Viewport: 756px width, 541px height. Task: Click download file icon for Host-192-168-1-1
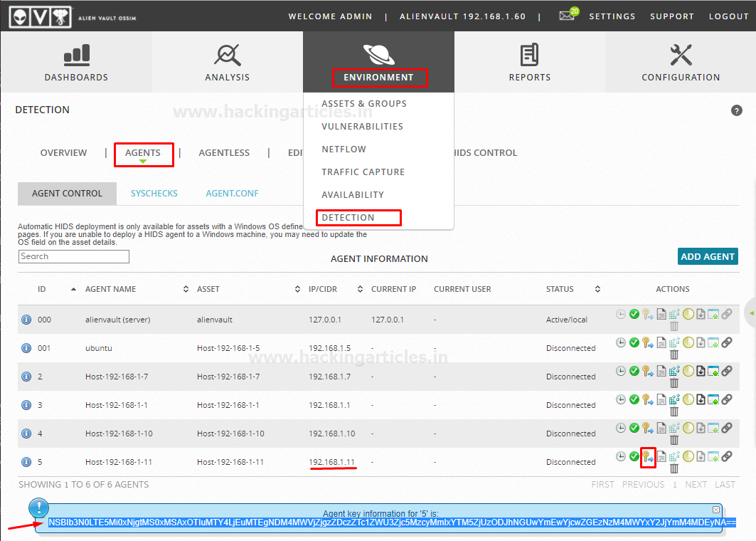(701, 399)
